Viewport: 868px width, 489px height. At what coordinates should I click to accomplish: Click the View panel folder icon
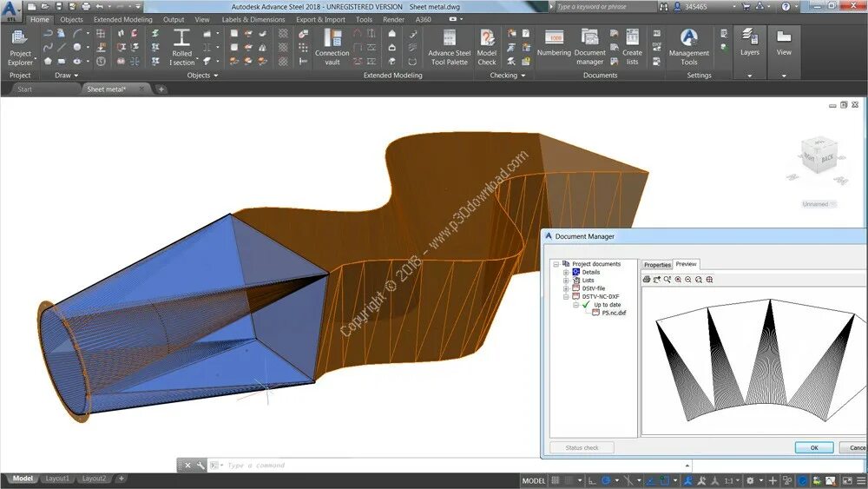coord(783,37)
